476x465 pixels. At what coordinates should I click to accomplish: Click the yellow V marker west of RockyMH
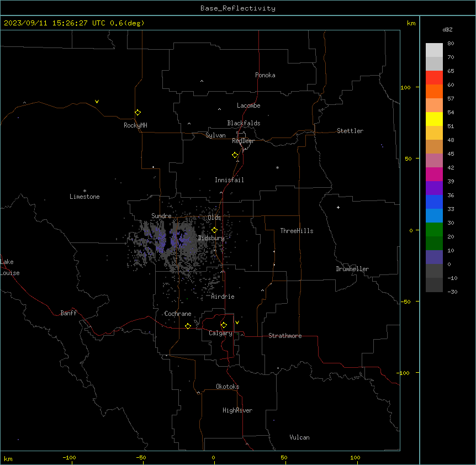pyautogui.click(x=97, y=102)
